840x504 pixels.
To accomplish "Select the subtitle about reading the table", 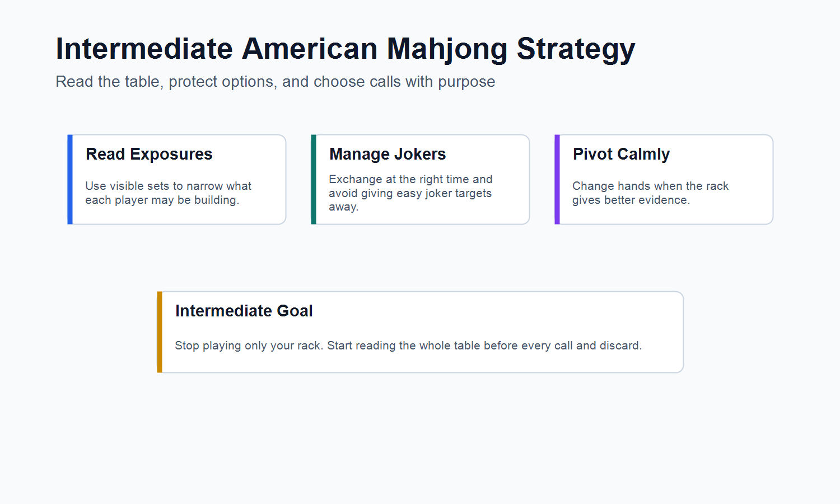I will pyautogui.click(x=276, y=82).
